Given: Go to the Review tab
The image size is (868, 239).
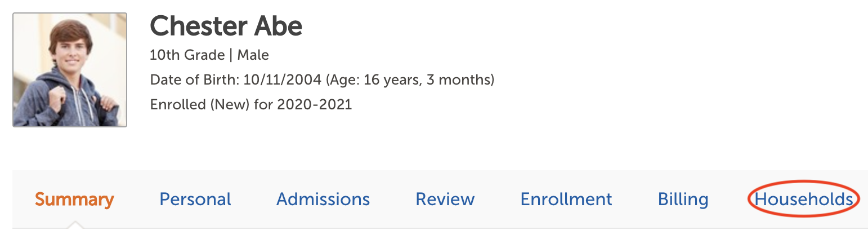Looking at the screenshot, I should (x=445, y=199).
